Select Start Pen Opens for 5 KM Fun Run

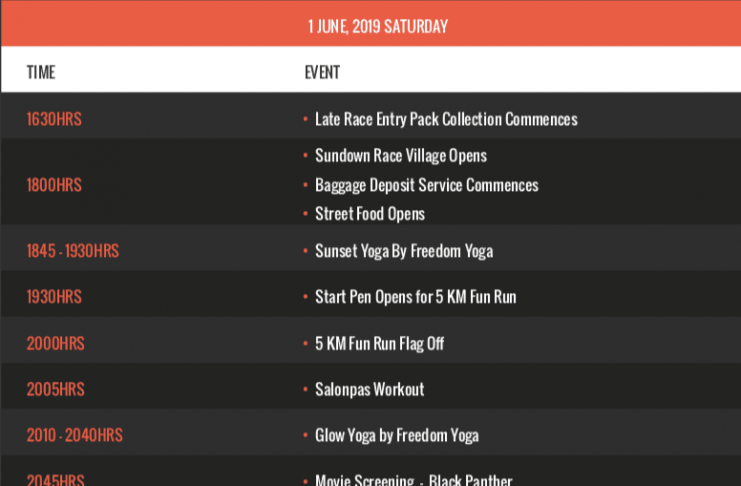pyautogui.click(x=415, y=297)
